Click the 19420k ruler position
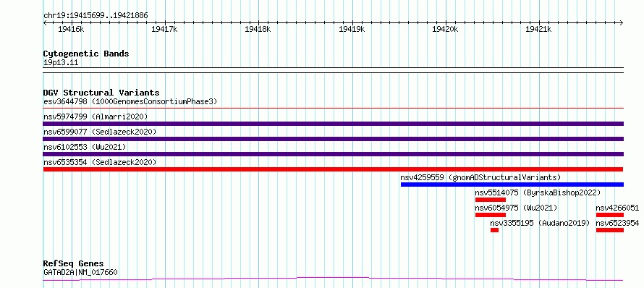 445,29
